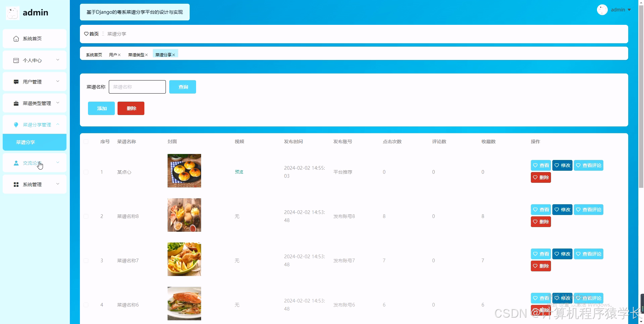Click the platform title banner text

pyautogui.click(x=135, y=12)
